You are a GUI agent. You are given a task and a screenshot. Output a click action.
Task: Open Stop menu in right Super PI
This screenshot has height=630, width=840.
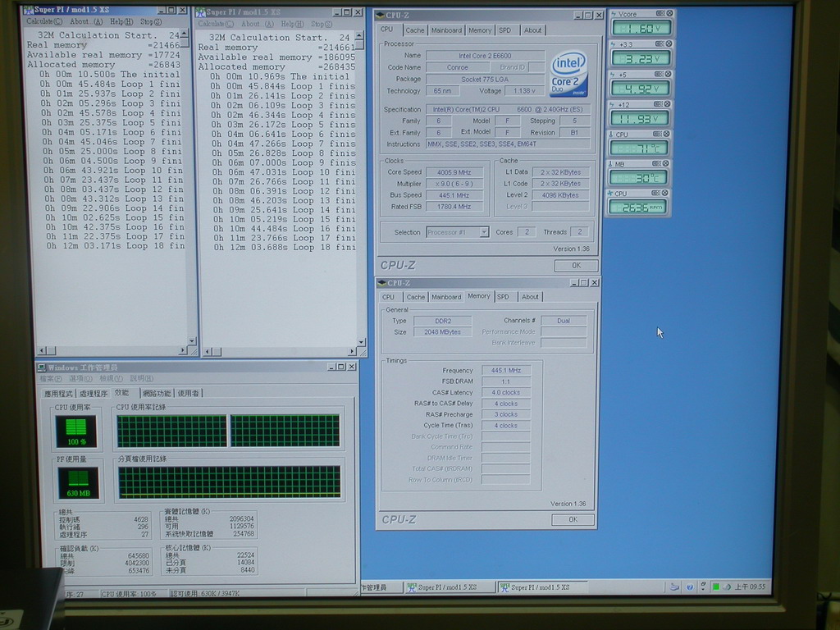(322, 24)
